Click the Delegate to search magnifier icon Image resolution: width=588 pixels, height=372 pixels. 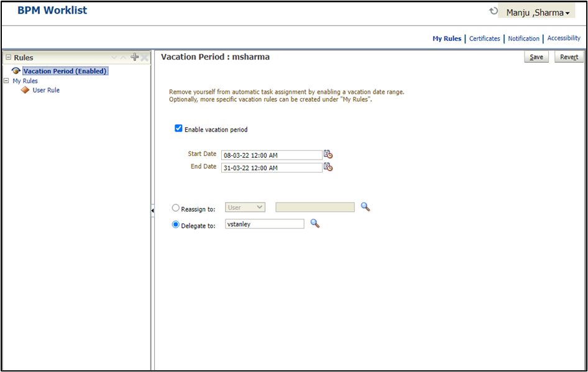point(315,224)
